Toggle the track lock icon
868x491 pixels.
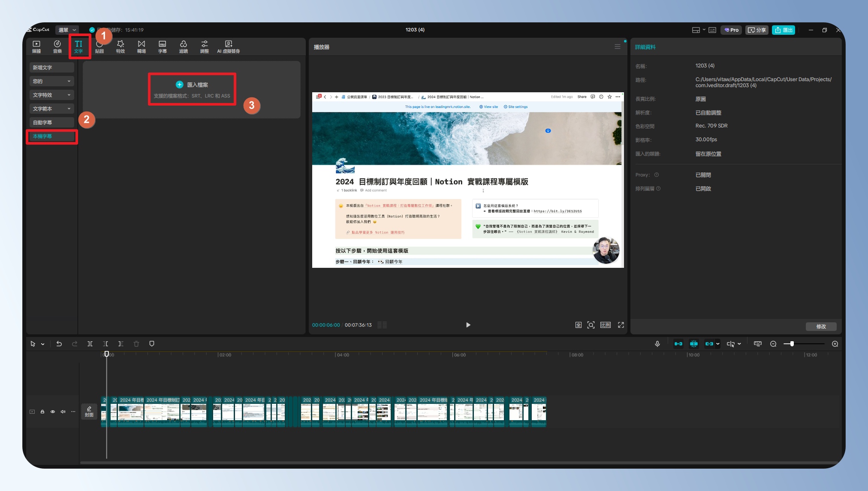coord(42,412)
